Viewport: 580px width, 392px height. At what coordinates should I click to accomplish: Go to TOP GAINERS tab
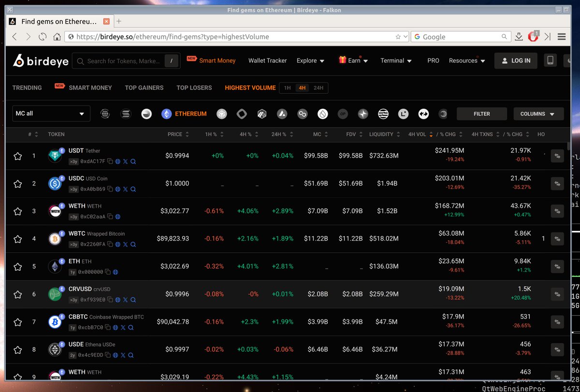[144, 88]
